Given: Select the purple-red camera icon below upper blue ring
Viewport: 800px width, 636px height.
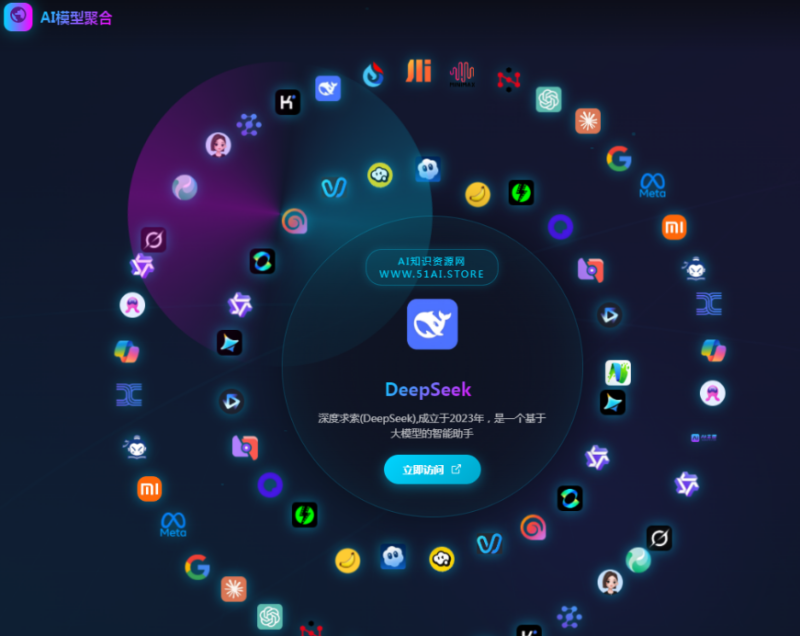Looking at the screenshot, I should click(x=591, y=270).
